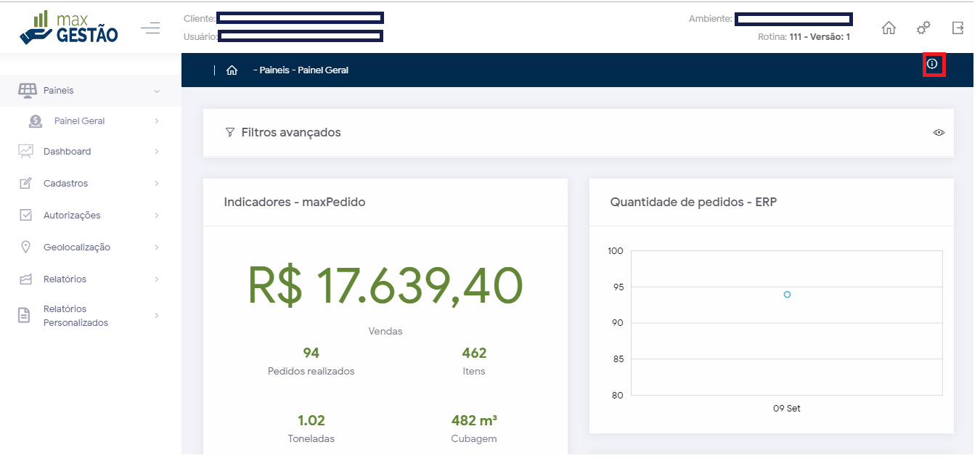Toggle filter visibility with the eye icon
Screen dimensions: 980x458
click(x=939, y=133)
